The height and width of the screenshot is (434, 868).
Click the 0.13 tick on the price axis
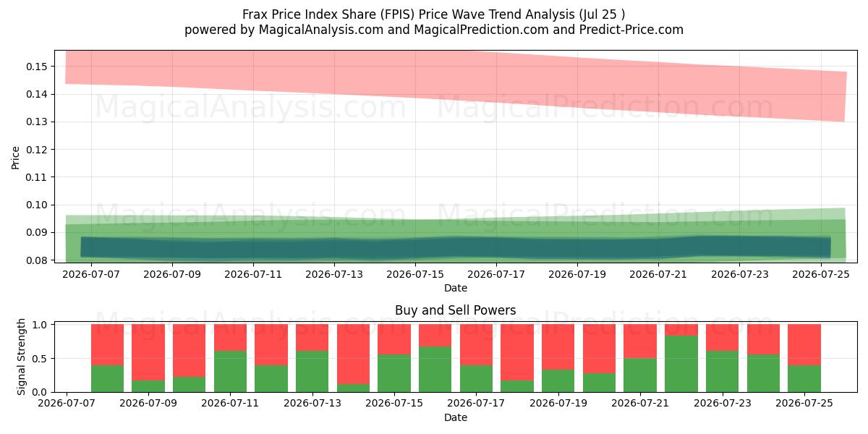pyautogui.click(x=36, y=122)
